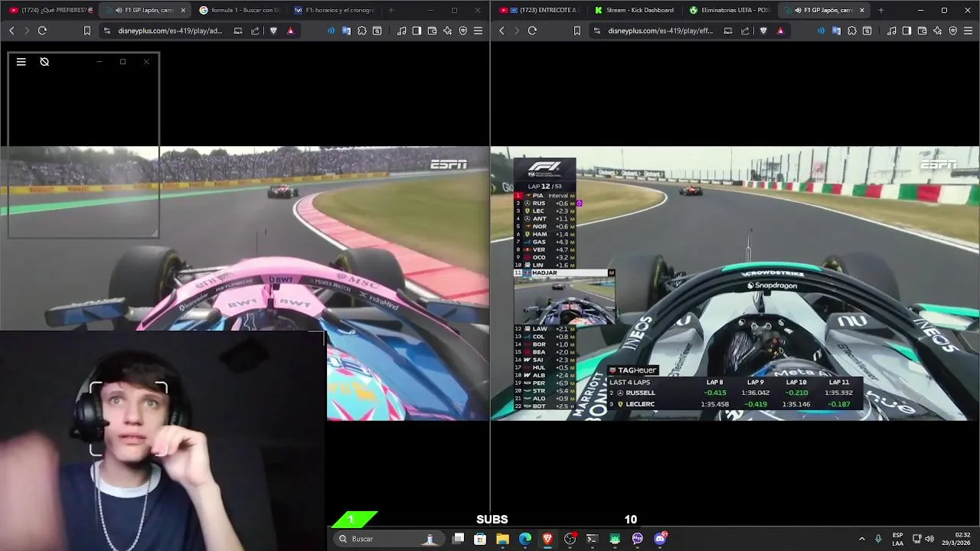Click the left window address bar disneyplus URL
980x551 pixels.
click(x=170, y=31)
